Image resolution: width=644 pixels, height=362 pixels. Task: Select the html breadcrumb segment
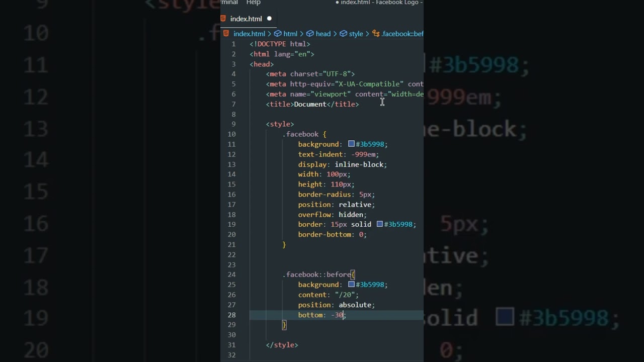[x=290, y=34]
